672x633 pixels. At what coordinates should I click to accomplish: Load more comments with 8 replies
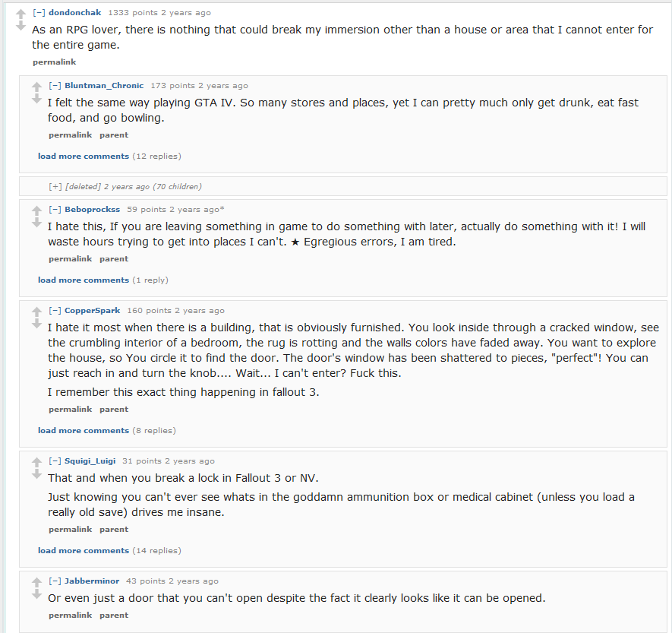click(x=84, y=431)
